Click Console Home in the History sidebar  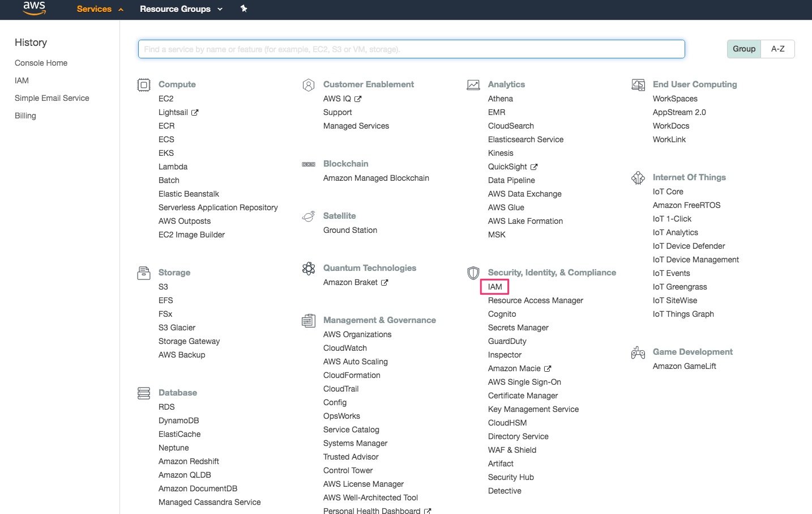coord(41,63)
